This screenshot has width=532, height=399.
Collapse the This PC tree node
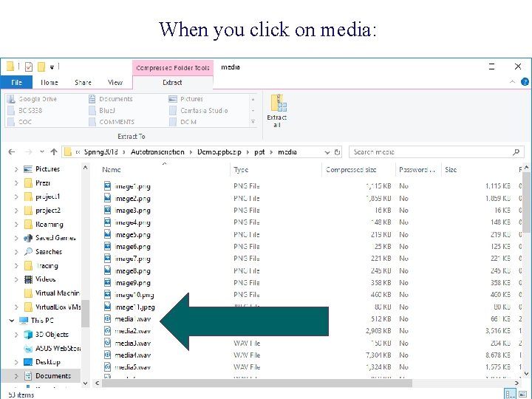(12, 321)
